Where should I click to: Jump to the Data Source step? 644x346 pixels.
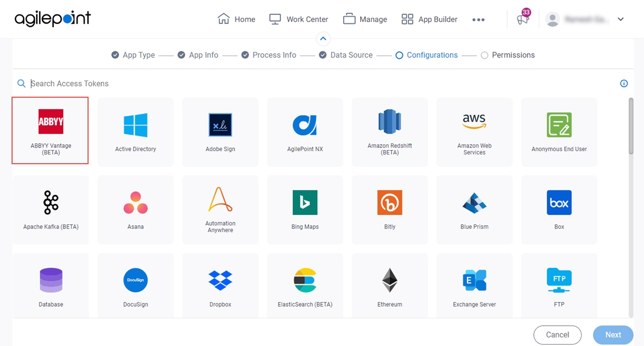point(346,55)
